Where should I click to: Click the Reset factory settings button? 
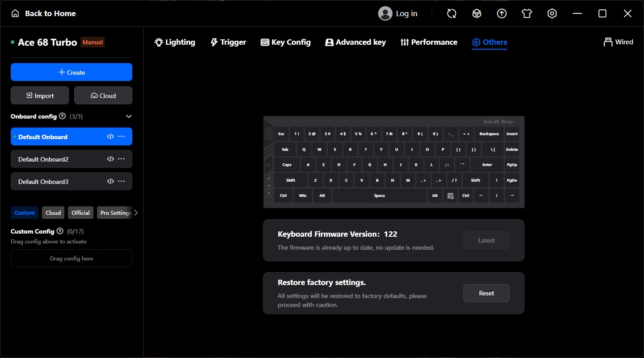tap(487, 293)
